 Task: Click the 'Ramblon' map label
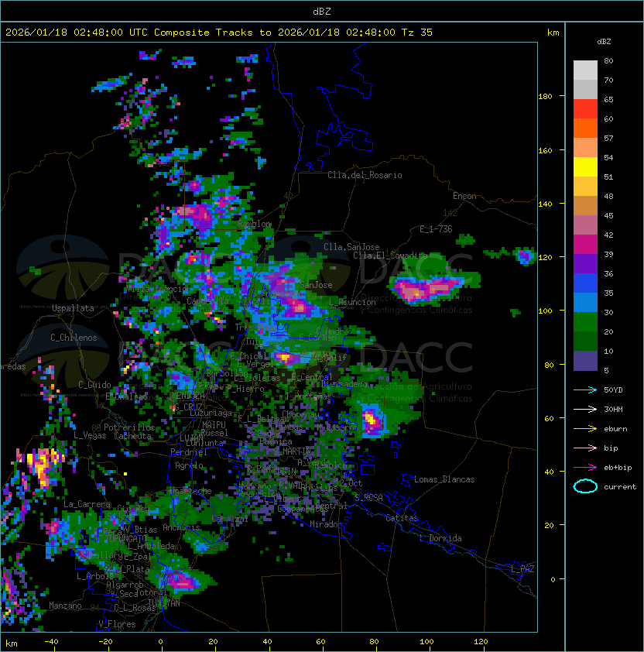click(255, 224)
